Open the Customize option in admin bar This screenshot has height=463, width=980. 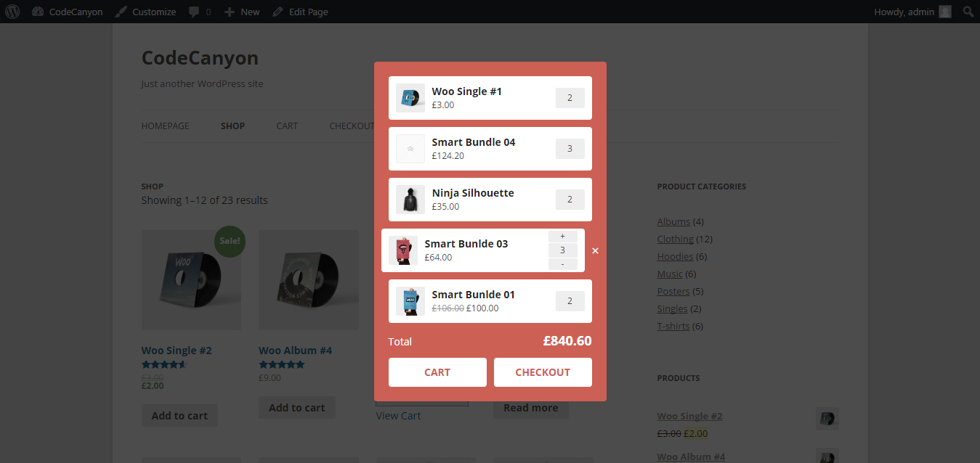(146, 12)
